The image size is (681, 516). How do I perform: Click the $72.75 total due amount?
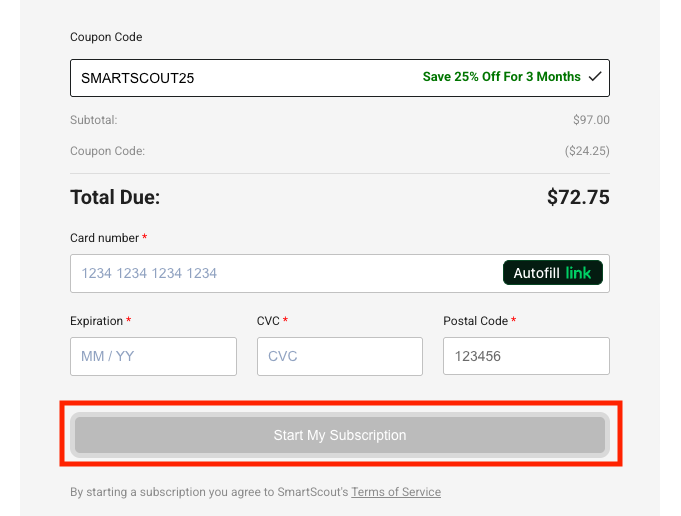pyautogui.click(x=578, y=197)
